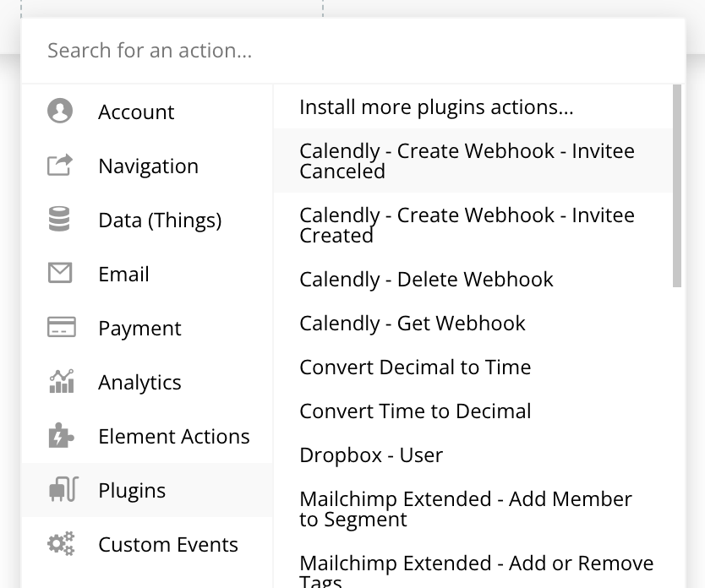705x588 pixels.
Task: Select the Data (Things) category
Action: click(147, 220)
